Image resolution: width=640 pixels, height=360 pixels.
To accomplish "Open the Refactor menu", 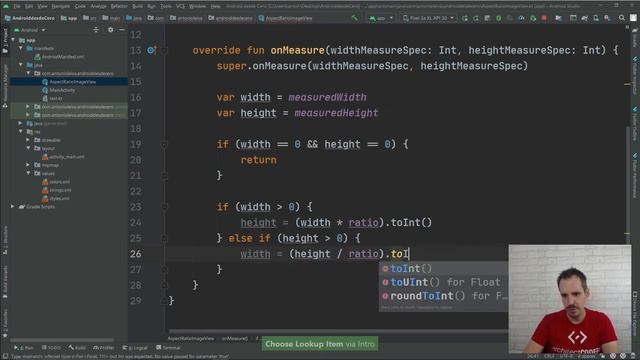I will click(119, 6).
